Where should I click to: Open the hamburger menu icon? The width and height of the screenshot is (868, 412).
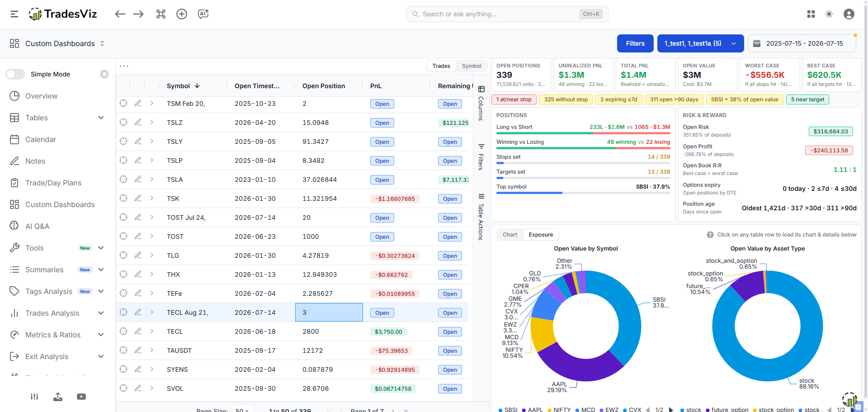pyautogui.click(x=14, y=14)
